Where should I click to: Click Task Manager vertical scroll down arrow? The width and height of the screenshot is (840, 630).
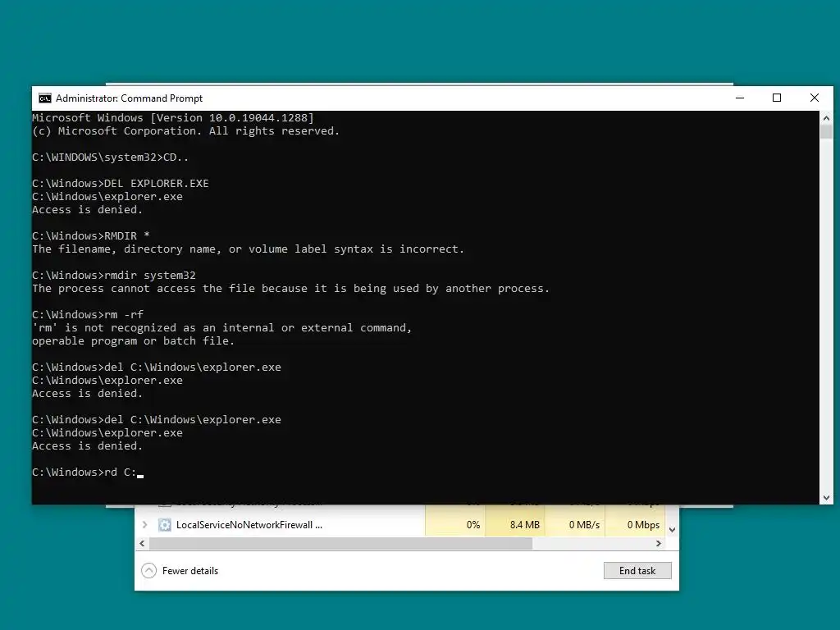point(672,530)
